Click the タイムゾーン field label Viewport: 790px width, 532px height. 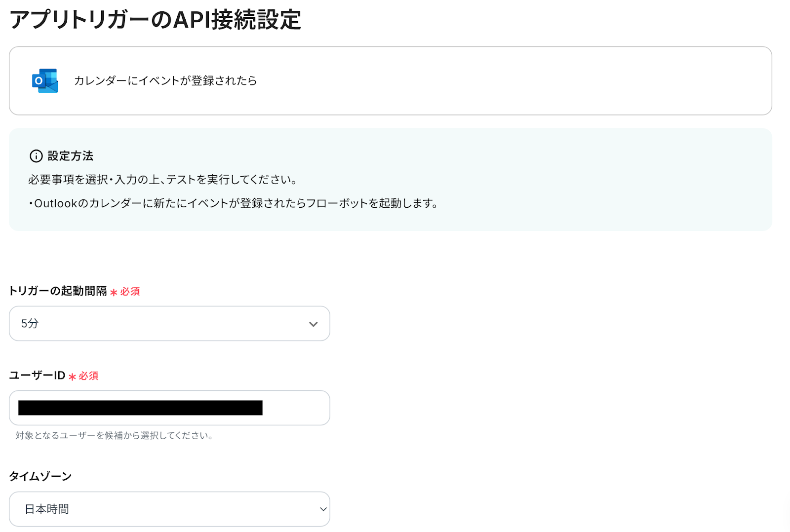[40, 476]
